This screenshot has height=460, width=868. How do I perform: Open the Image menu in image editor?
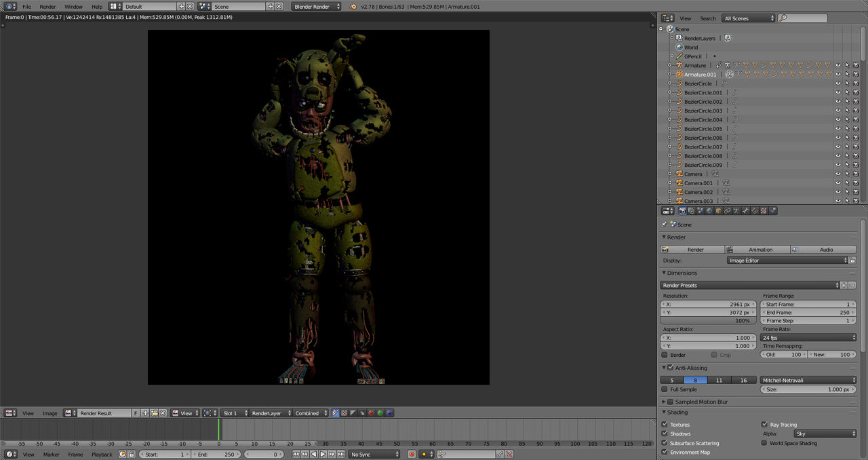click(50, 413)
